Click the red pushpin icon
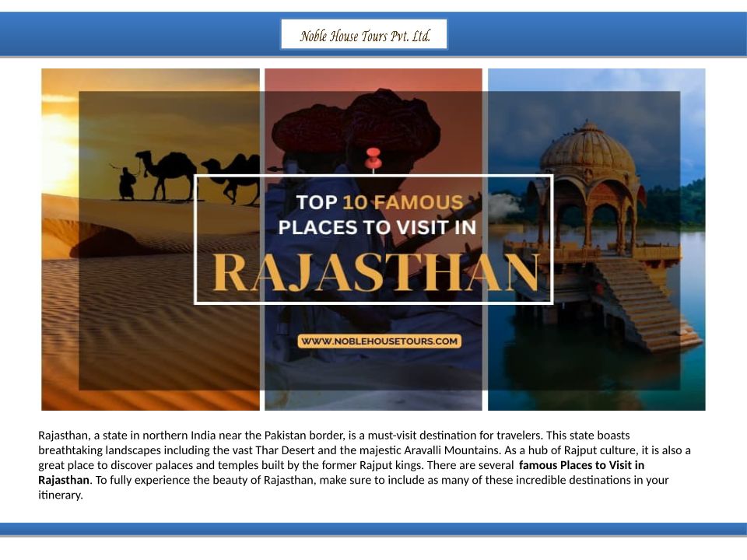This screenshot has height=560, width=747. [x=373, y=157]
